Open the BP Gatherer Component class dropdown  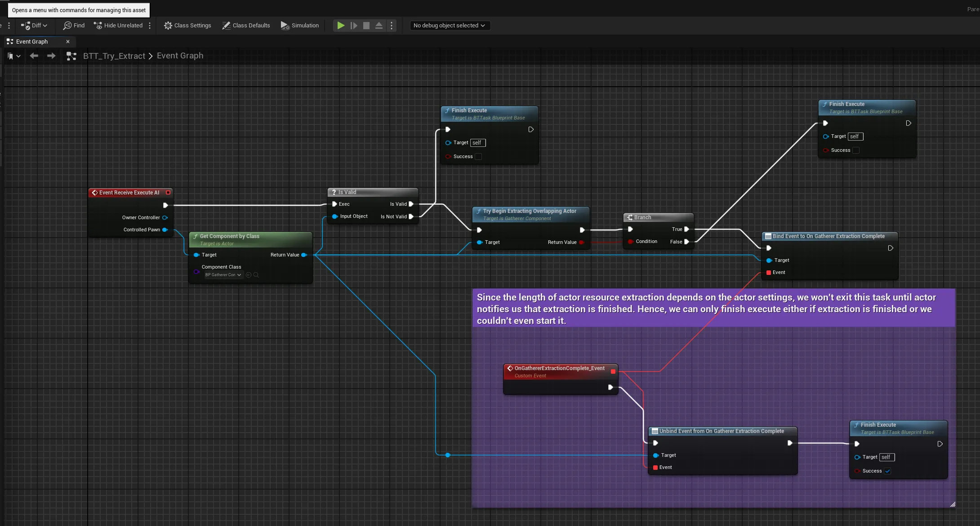223,275
